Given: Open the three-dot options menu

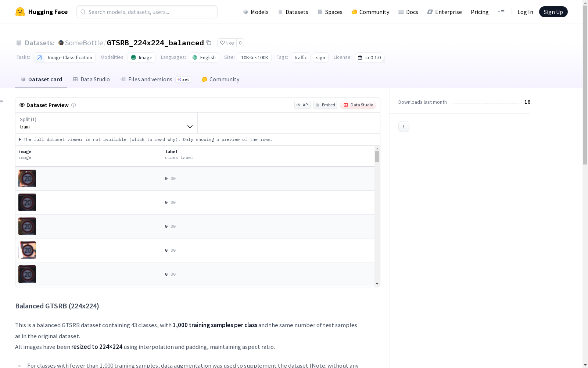Looking at the screenshot, I should [x=404, y=127].
